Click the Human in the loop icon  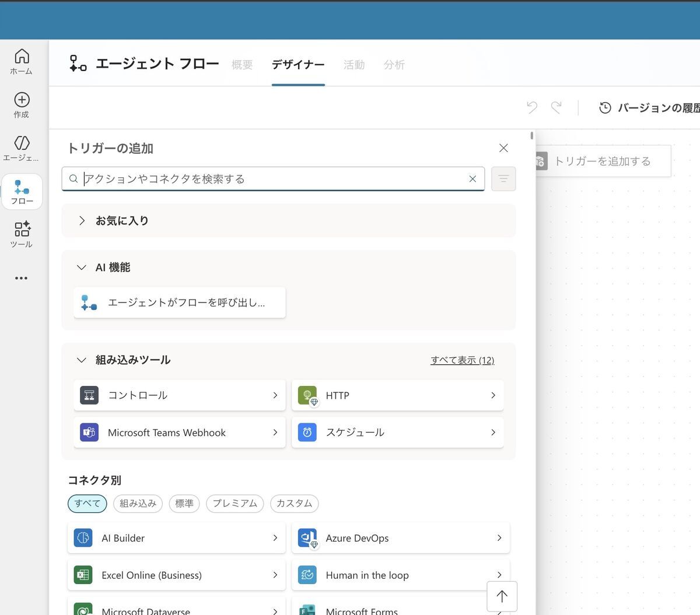click(307, 575)
